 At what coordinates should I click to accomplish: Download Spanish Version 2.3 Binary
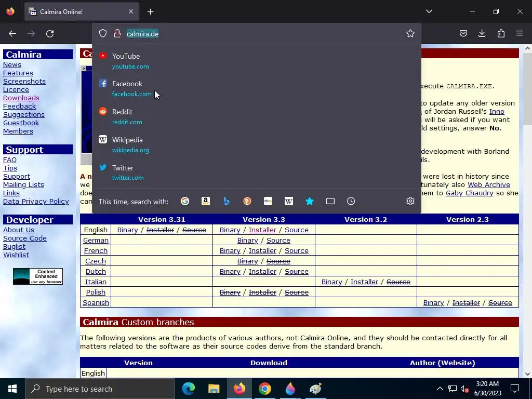[x=434, y=303]
